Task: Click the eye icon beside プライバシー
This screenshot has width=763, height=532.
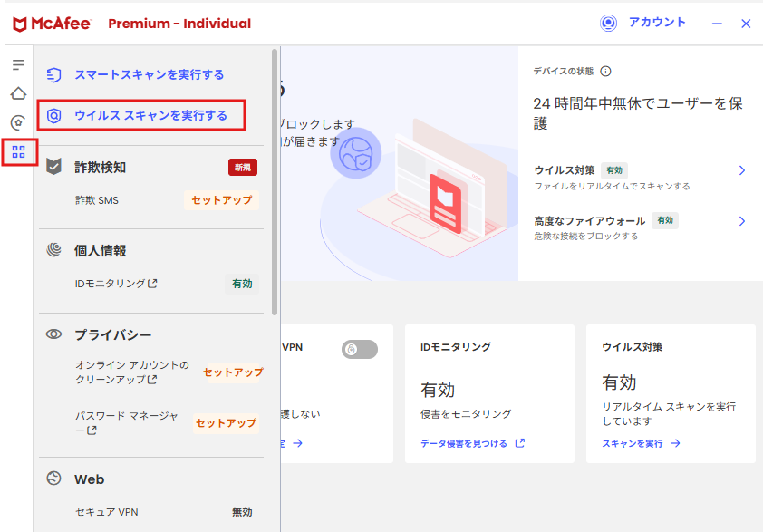Action: [53, 334]
